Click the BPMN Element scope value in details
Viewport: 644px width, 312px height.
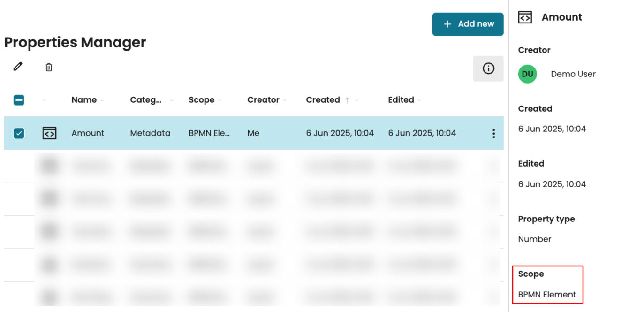click(547, 295)
